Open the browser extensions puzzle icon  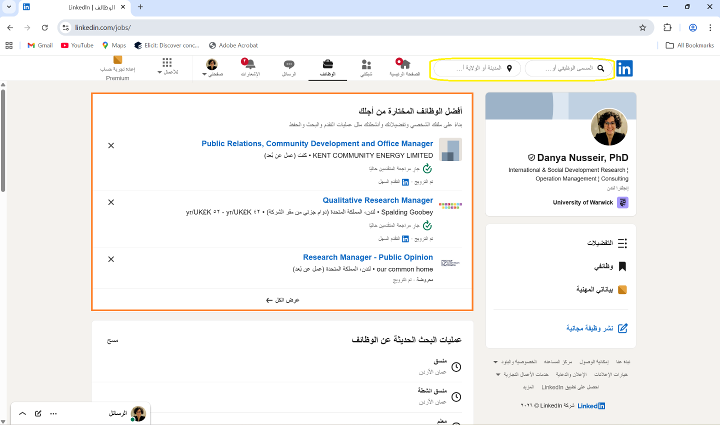[x=668, y=28]
